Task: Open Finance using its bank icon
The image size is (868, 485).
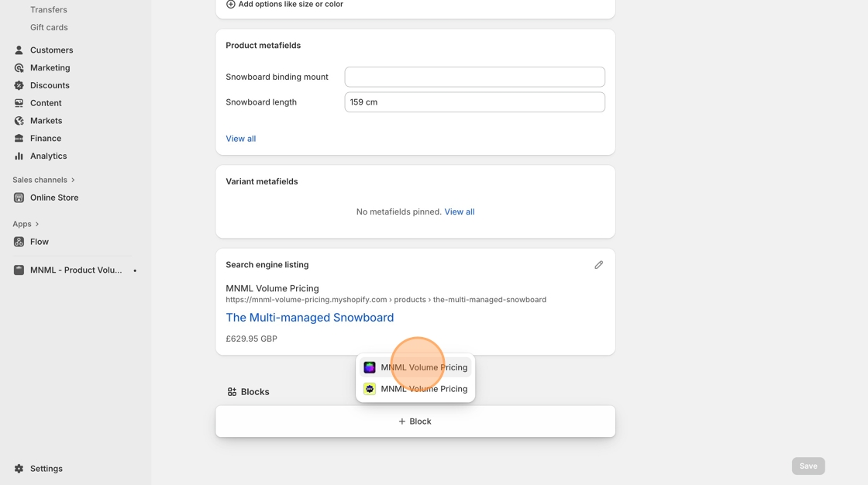Action: (x=19, y=139)
